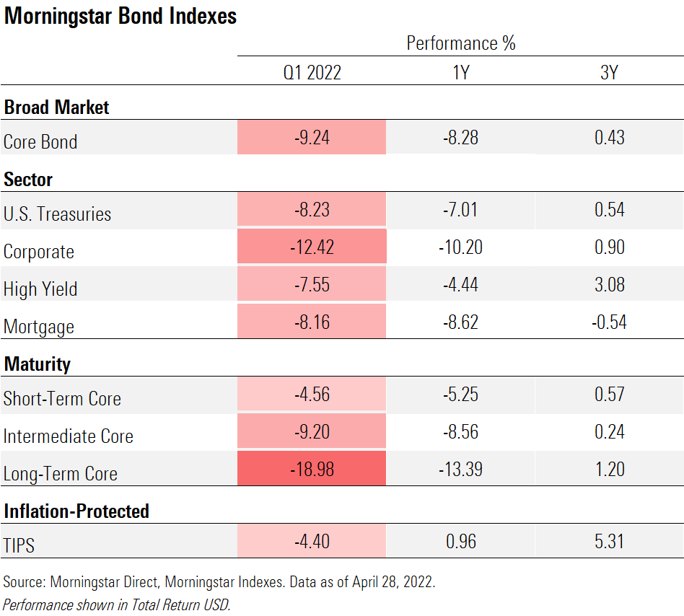Click the Mortgage 3Y value -0.54

point(609,322)
